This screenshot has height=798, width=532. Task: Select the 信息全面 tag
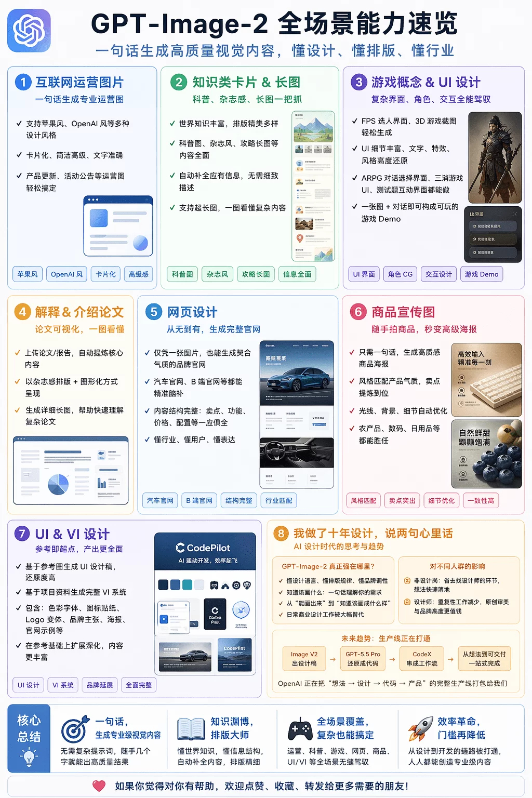[297, 274]
